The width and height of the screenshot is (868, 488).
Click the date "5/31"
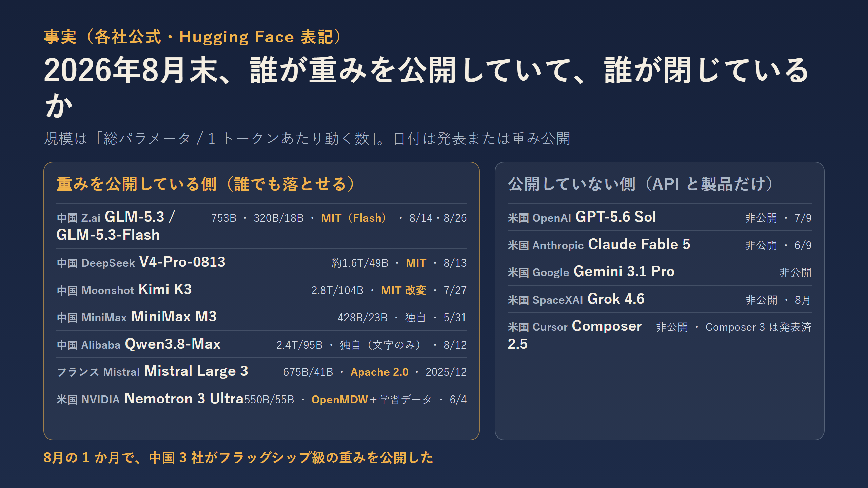point(455,318)
